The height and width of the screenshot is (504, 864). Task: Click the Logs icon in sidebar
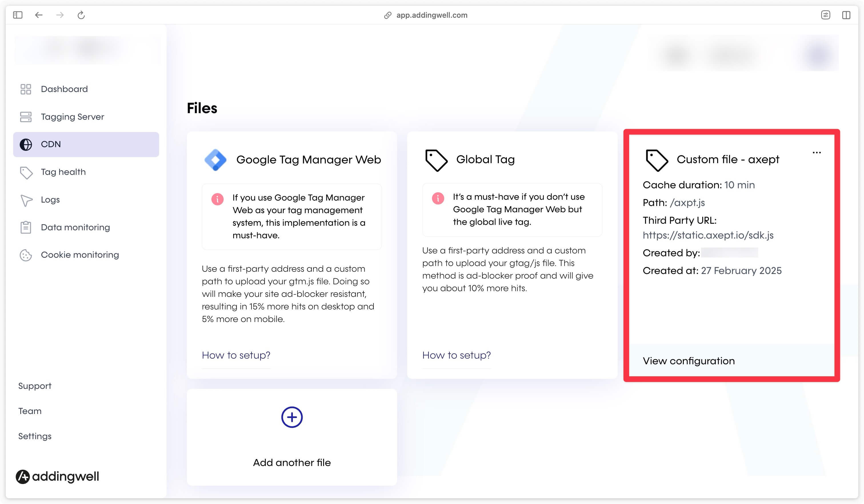(26, 200)
